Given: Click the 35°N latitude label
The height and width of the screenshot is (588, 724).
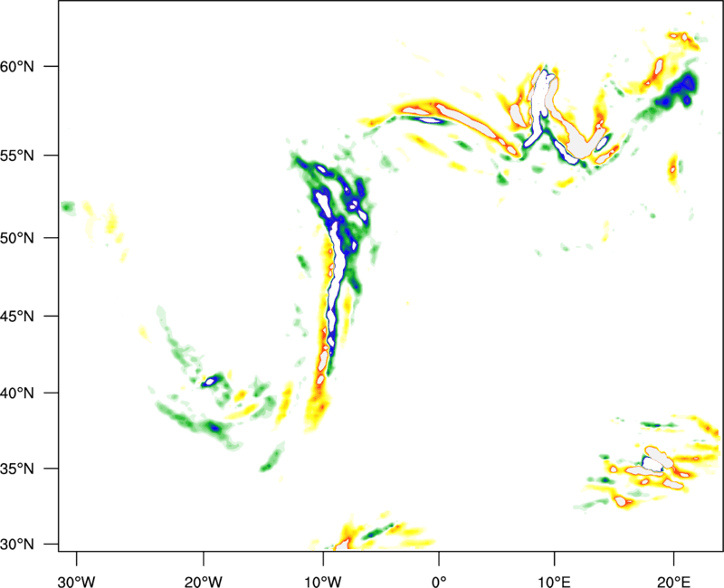Looking at the screenshot, I should tap(17, 469).
